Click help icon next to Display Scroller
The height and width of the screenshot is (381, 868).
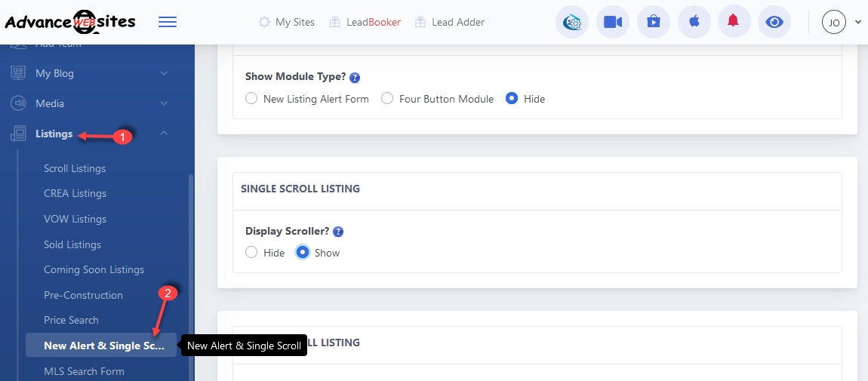pyautogui.click(x=338, y=232)
